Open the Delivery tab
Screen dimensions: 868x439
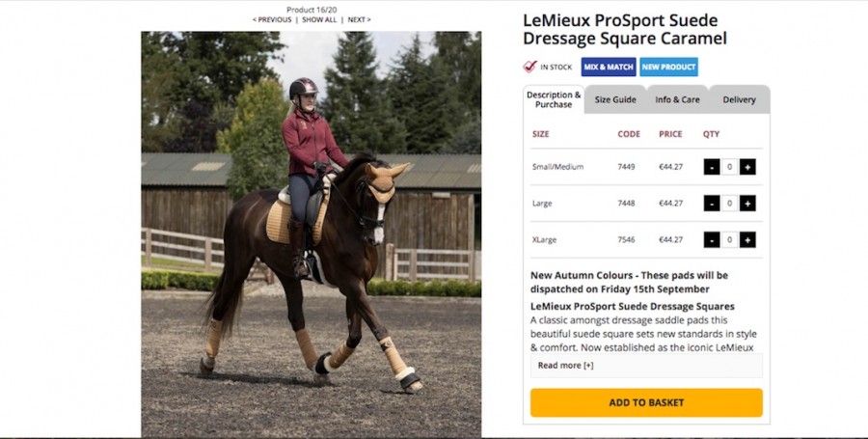[x=739, y=99]
